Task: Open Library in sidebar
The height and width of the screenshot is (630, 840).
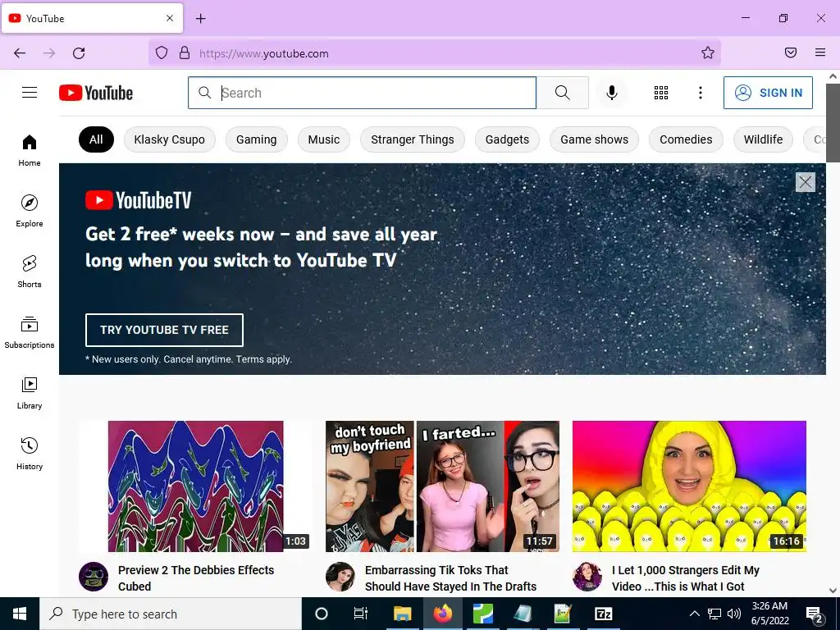Action: coord(30,393)
